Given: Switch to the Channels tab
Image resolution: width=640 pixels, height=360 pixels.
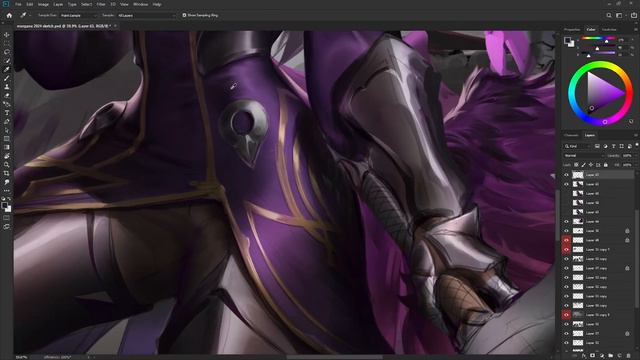Looking at the screenshot, I should click(x=571, y=135).
